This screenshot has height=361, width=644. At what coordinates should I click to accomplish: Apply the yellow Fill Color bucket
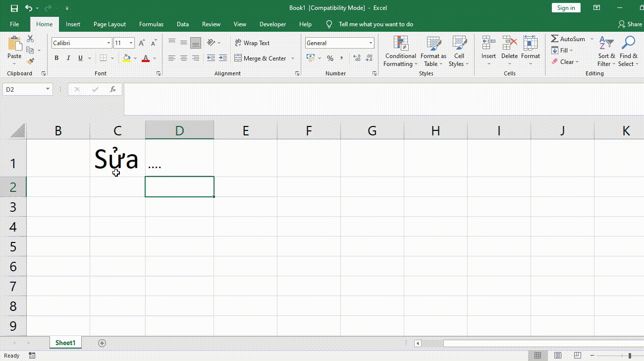click(x=126, y=58)
